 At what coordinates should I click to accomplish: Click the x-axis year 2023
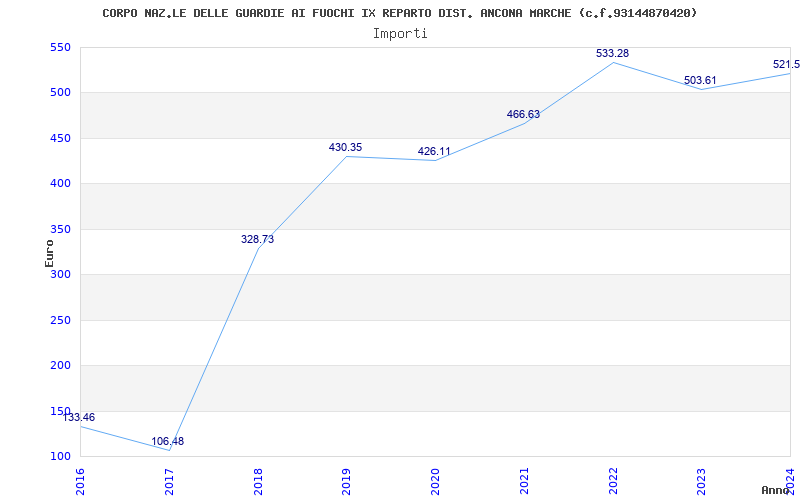702,482
